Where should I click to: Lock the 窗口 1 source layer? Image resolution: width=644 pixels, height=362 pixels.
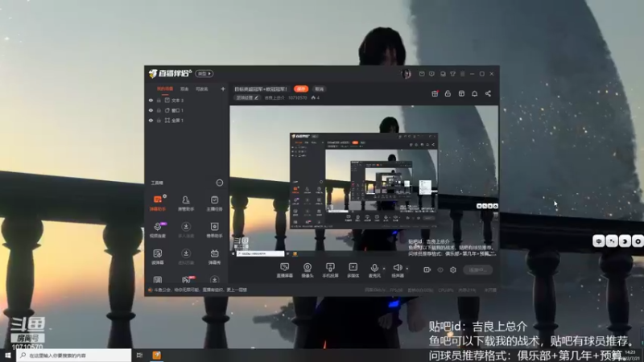[x=159, y=110]
